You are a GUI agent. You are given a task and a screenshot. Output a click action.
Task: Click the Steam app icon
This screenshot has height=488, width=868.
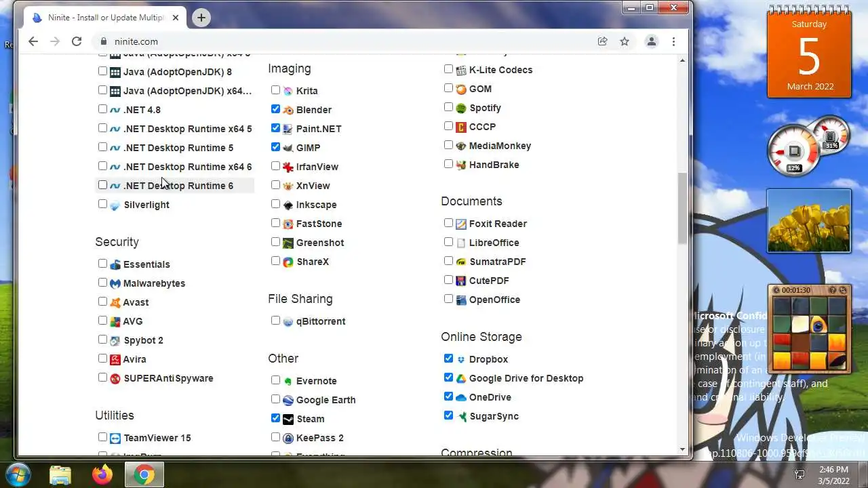(x=288, y=419)
